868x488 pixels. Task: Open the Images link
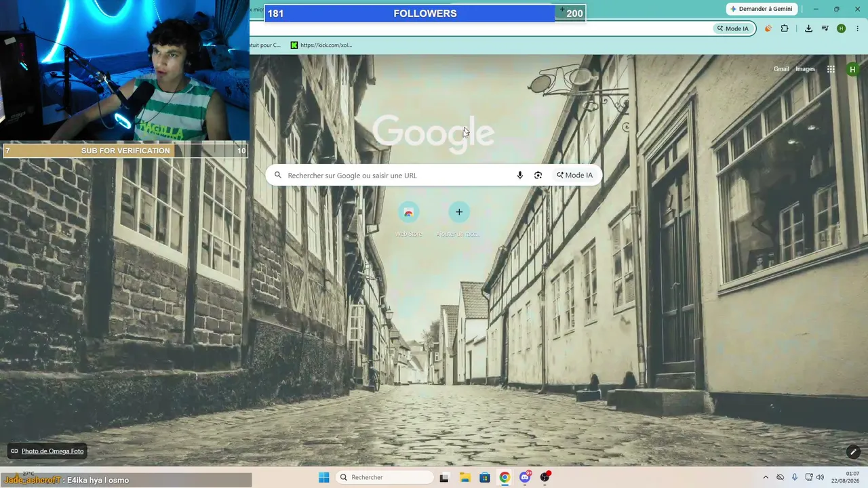[x=806, y=69]
